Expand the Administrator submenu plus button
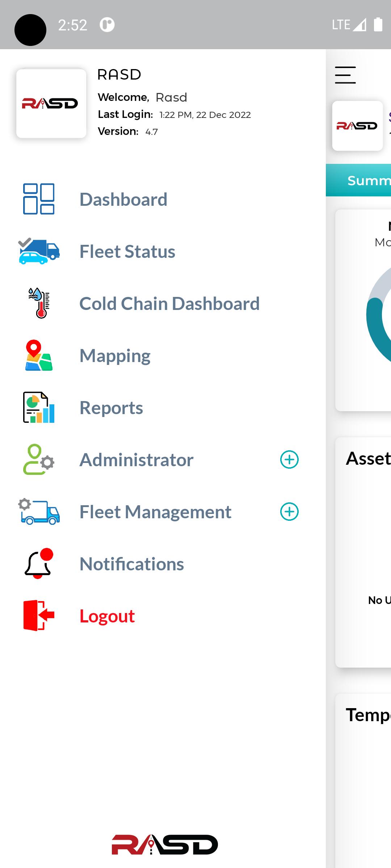The width and height of the screenshot is (391, 868). (x=289, y=460)
